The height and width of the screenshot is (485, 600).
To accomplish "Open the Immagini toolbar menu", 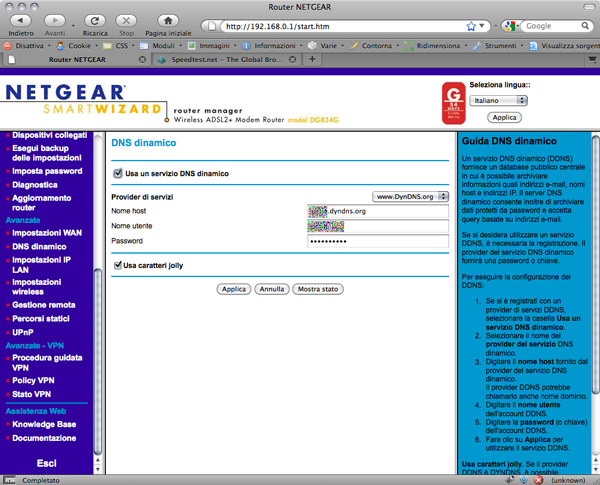I will [212, 46].
